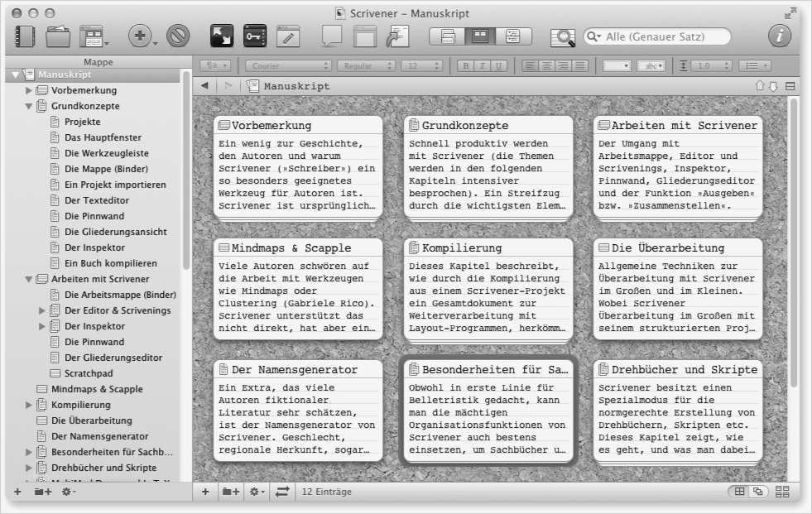Open the text color swatch picker
Screen dimensions: 812x514
coord(617,66)
